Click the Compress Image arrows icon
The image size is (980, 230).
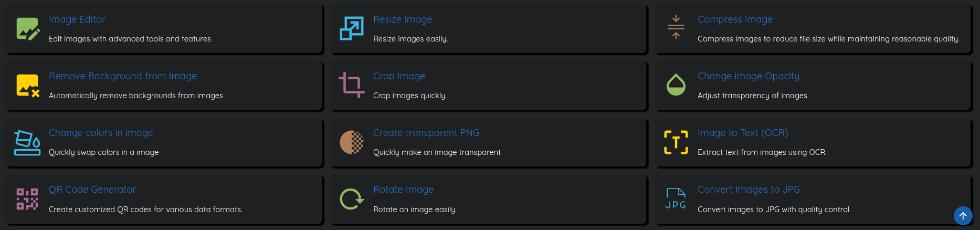tap(676, 27)
